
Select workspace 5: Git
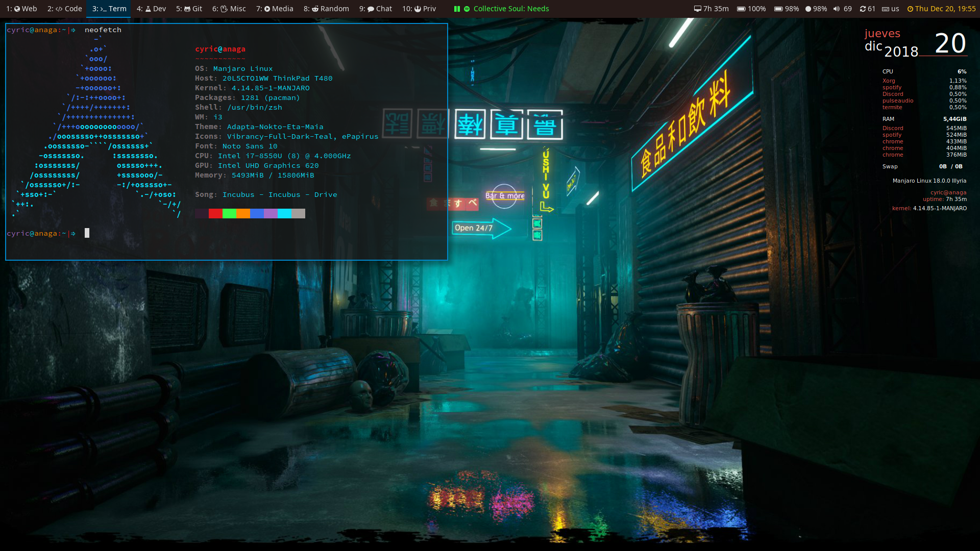tap(189, 9)
